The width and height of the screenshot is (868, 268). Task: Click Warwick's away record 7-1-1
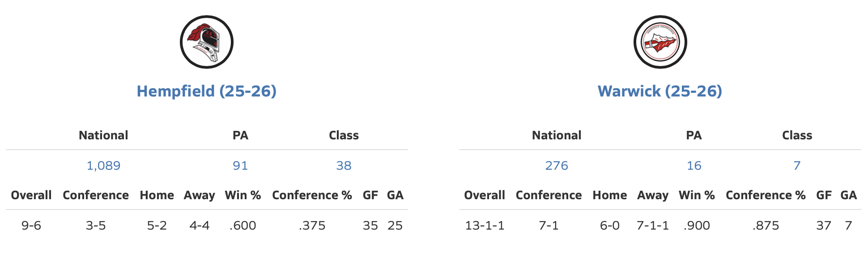coord(653,226)
